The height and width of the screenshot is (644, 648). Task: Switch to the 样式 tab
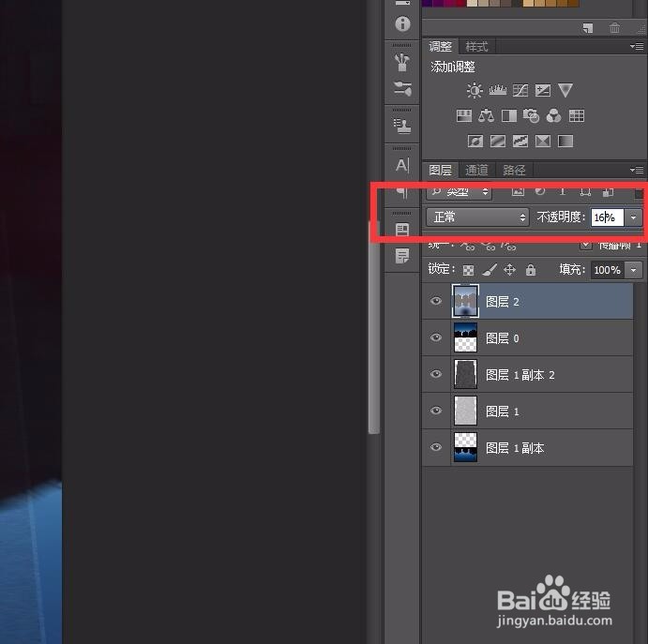pos(476,47)
